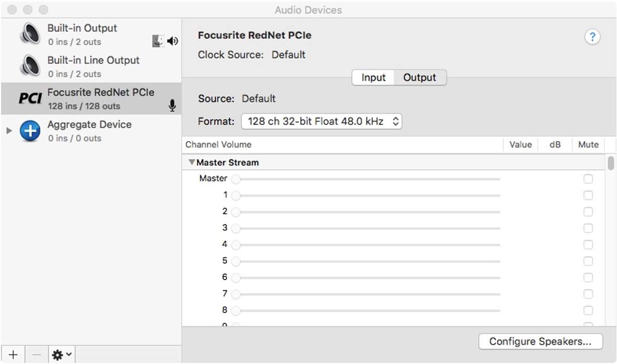Expand the Aggregate Device disclosure triangle
The image size is (617, 364).
point(8,131)
